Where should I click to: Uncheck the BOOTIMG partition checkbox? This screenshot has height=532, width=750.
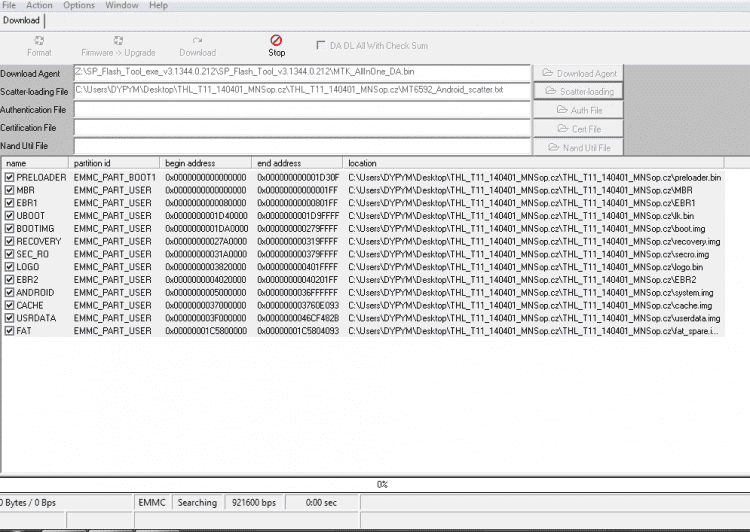9,229
